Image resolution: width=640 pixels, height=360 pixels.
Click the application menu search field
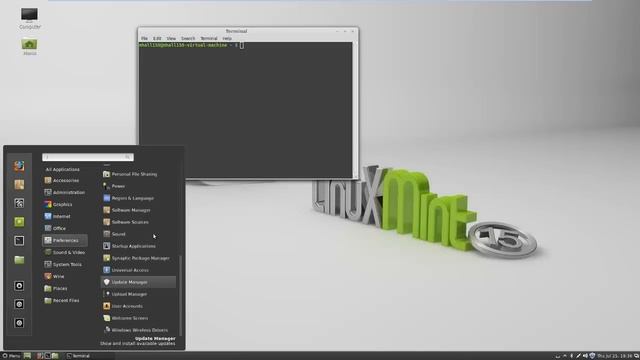tap(88, 157)
